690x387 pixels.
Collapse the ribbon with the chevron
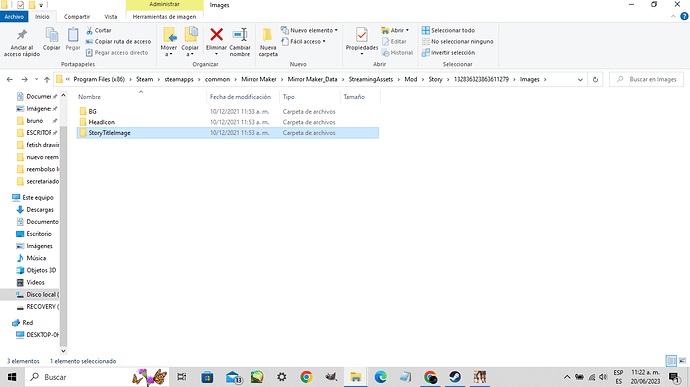(x=673, y=16)
